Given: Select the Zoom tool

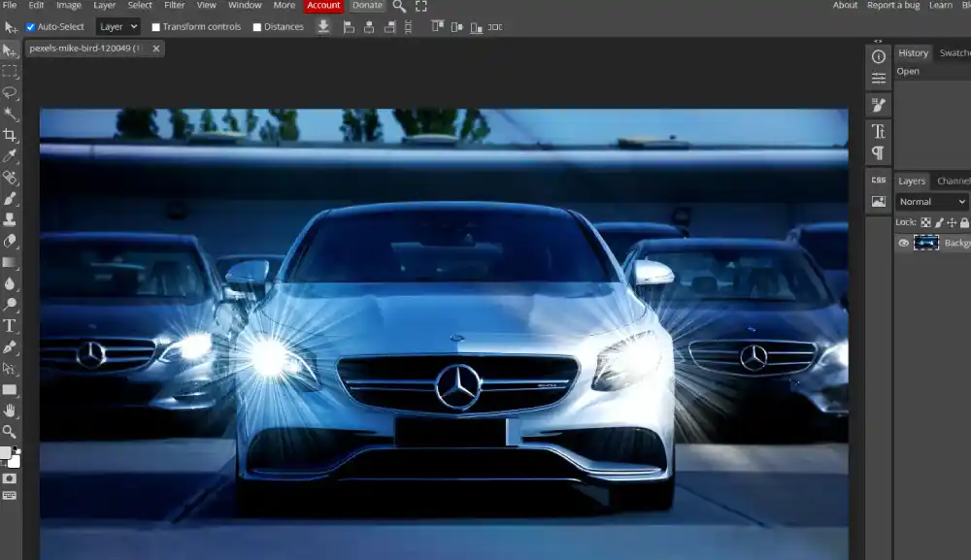Looking at the screenshot, I should (x=10, y=432).
